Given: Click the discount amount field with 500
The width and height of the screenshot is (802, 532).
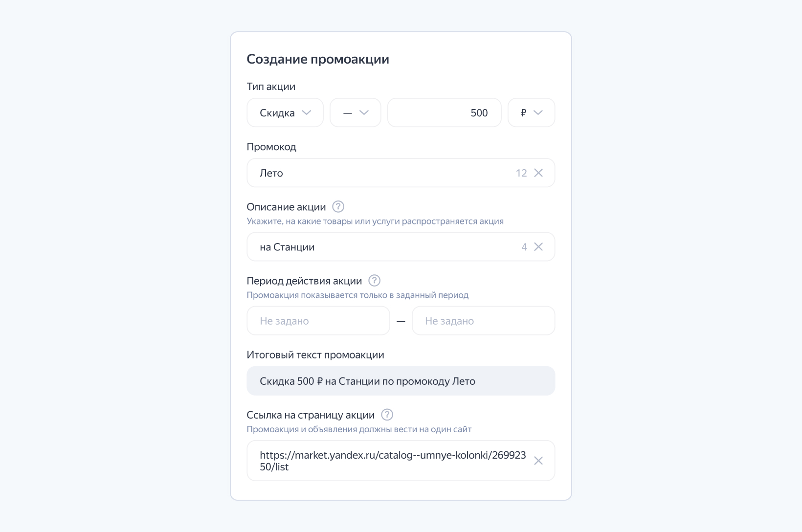Looking at the screenshot, I should (x=444, y=113).
